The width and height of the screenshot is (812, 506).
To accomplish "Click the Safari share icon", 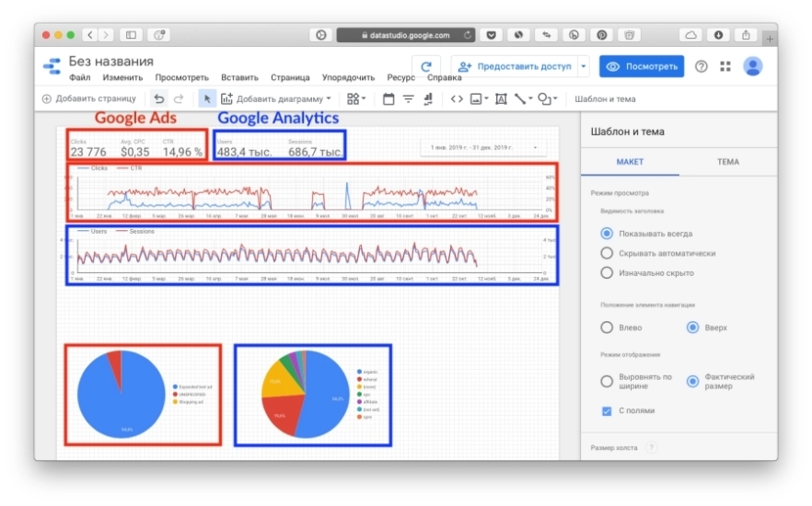I will [x=746, y=35].
